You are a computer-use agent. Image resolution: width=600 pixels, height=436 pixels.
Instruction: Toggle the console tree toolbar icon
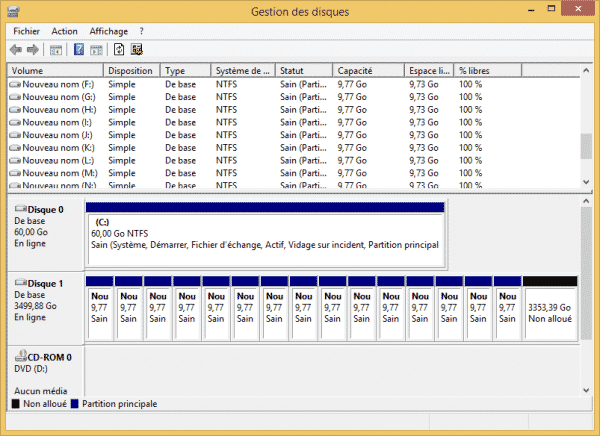pyautogui.click(x=56, y=49)
